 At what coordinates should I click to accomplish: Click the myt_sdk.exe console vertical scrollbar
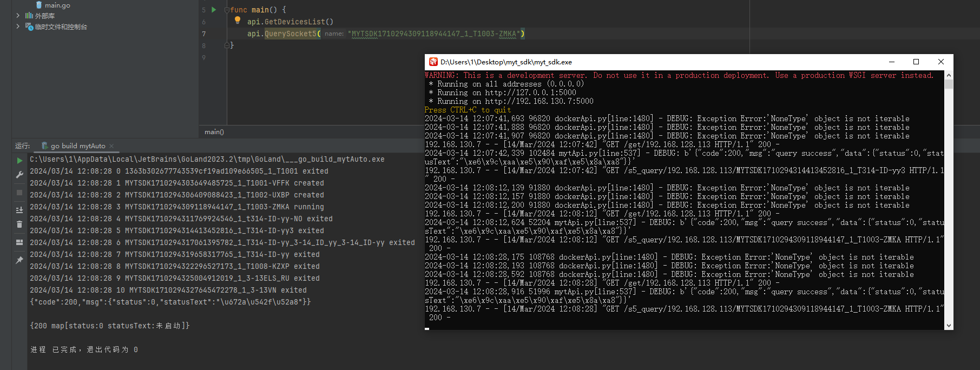(949, 200)
